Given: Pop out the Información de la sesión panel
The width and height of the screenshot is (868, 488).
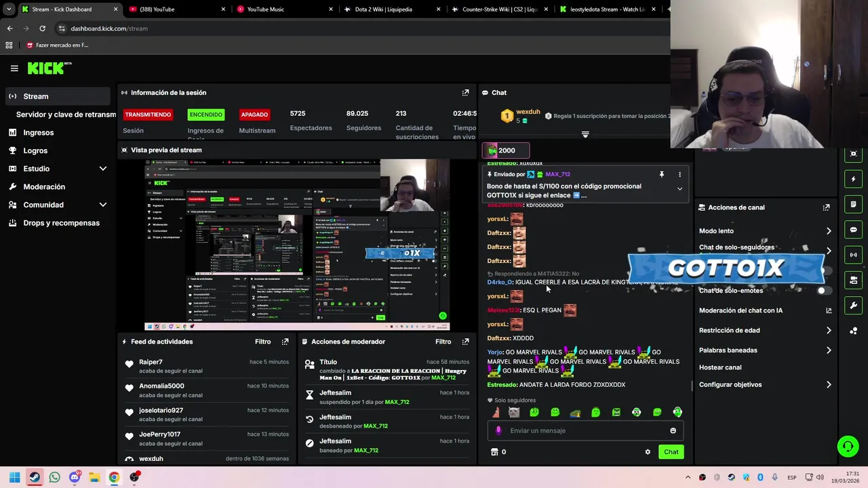Looking at the screenshot, I should click(x=465, y=93).
